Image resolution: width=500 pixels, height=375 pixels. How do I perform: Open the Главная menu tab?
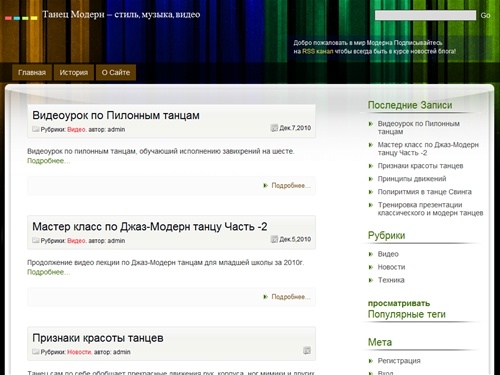pos(32,73)
